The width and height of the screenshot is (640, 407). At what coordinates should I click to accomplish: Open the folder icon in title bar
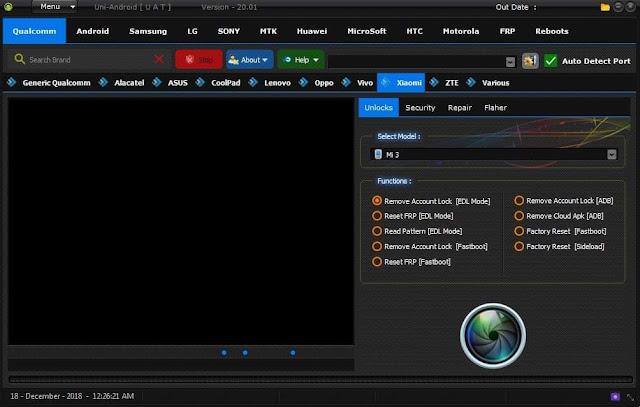(605, 7)
